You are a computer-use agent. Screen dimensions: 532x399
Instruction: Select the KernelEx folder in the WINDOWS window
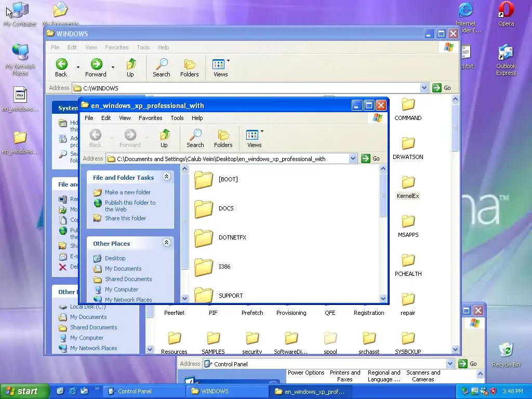pos(408,187)
